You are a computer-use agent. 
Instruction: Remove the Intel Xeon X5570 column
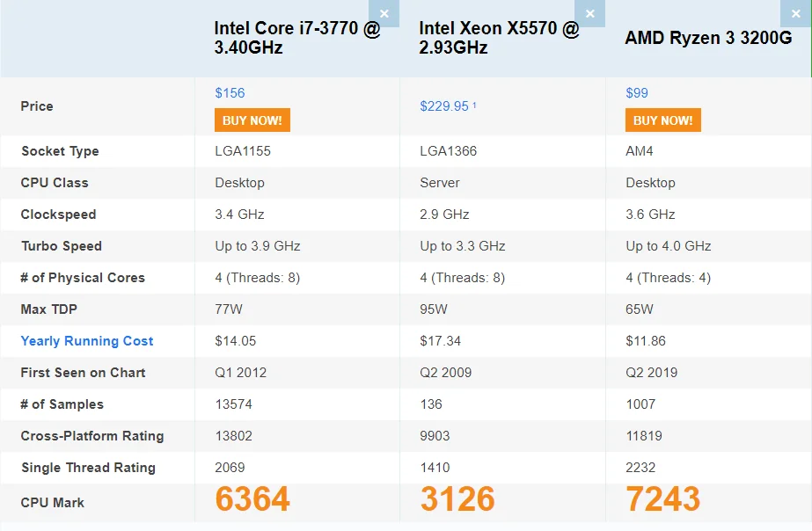(x=589, y=13)
